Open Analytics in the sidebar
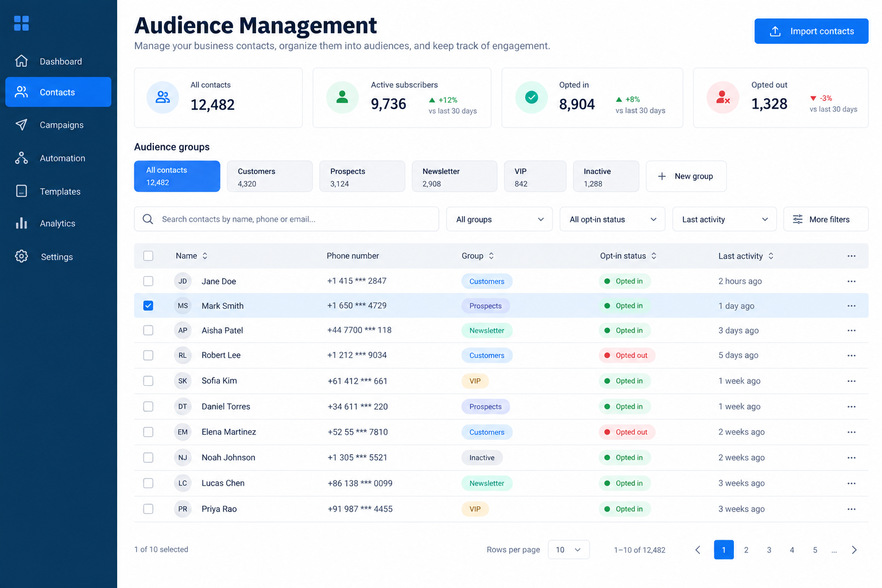This screenshot has height=588, width=882. (x=58, y=223)
